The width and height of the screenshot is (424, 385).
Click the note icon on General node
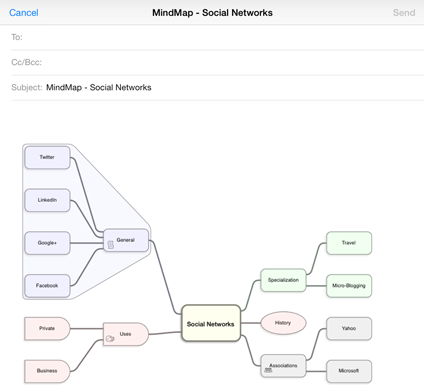pyautogui.click(x=111, y=245)
